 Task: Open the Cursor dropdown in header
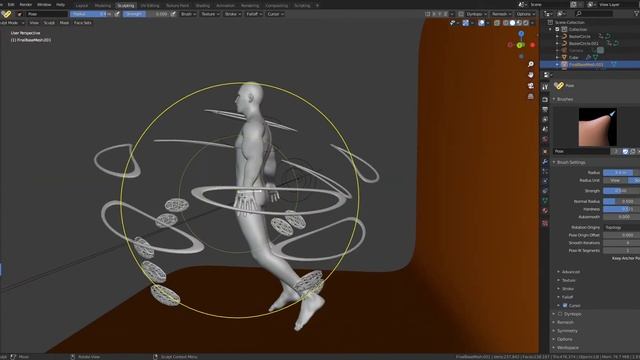(x=275, y=14)
